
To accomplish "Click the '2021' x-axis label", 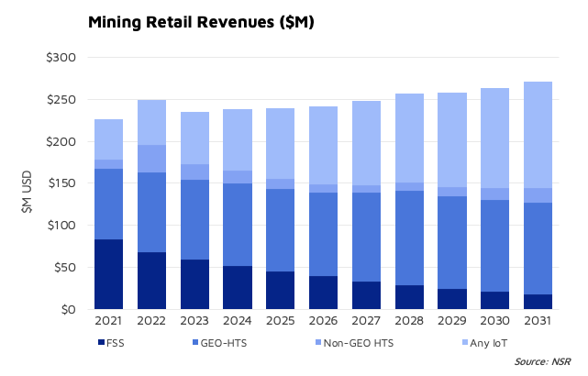I will pyautogui.click(x=108, y=321).
